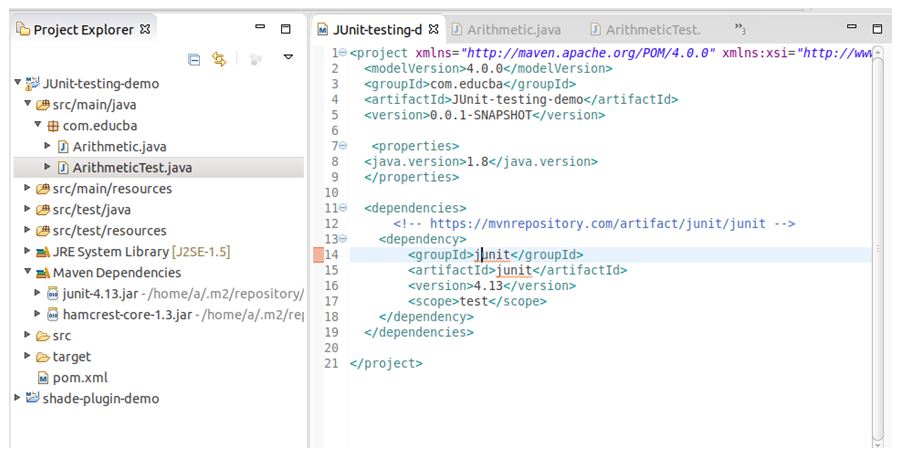Collapse the Maven Dependencies node
This screenshot has height=459, width=898.
click(27, 272)
